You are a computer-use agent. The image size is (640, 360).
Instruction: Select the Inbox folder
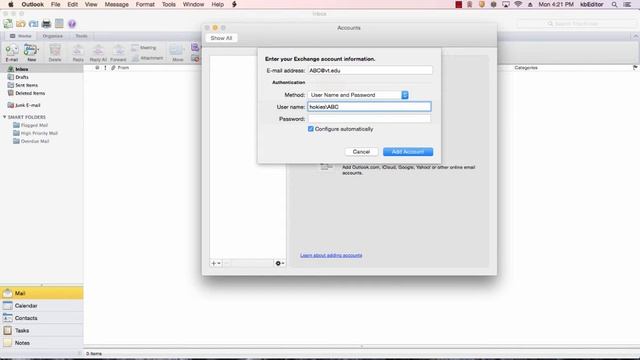click(x=42, y=69)
